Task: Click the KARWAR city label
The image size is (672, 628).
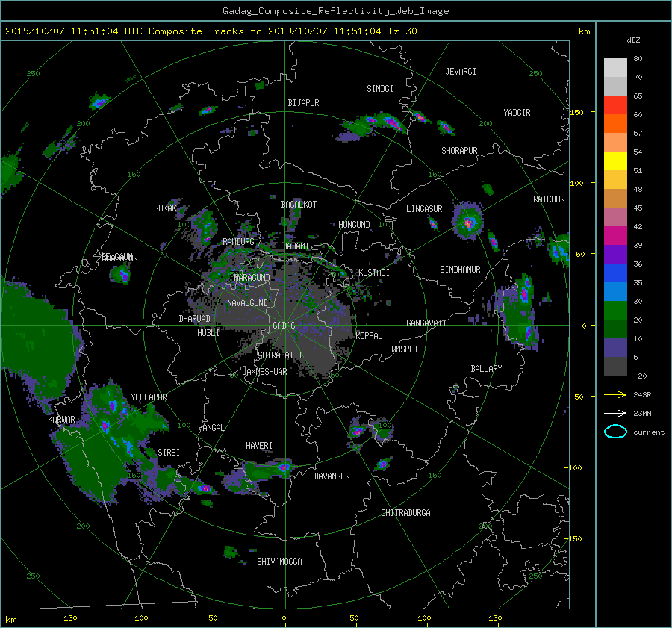Action: [x=61, y=420]
